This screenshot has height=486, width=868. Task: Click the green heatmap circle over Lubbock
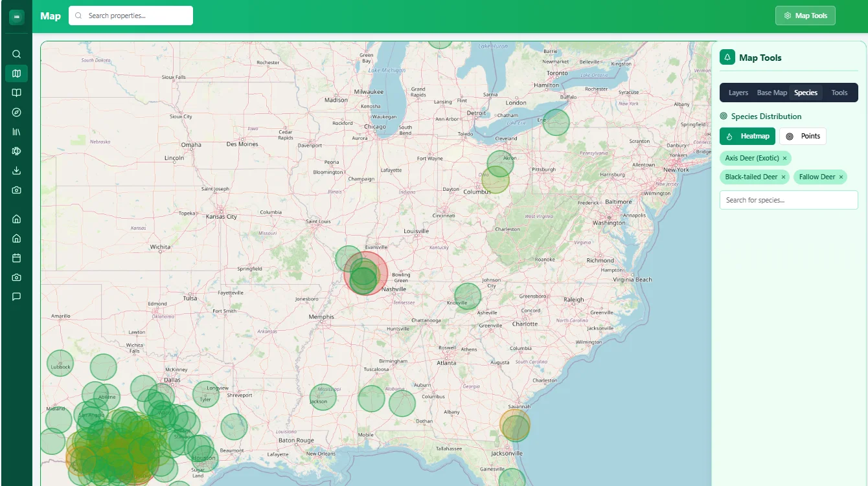coord(60,363)
